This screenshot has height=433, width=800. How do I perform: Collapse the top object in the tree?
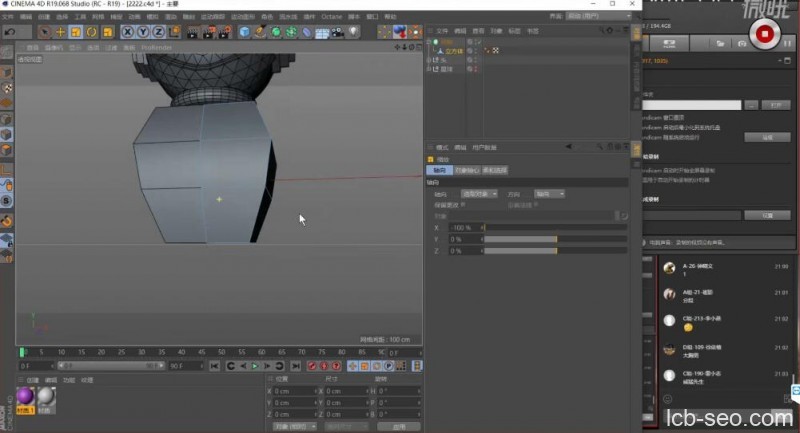(x=429, y=42)
